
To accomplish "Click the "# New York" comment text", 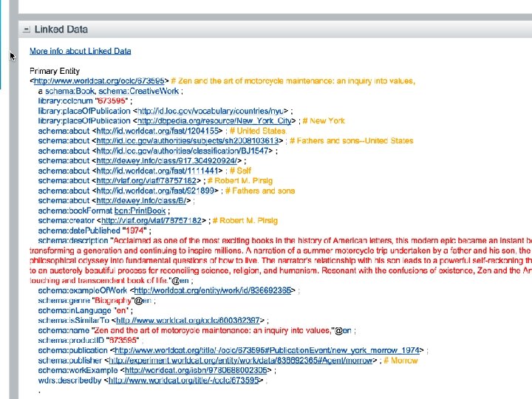I will click(324, 120).
